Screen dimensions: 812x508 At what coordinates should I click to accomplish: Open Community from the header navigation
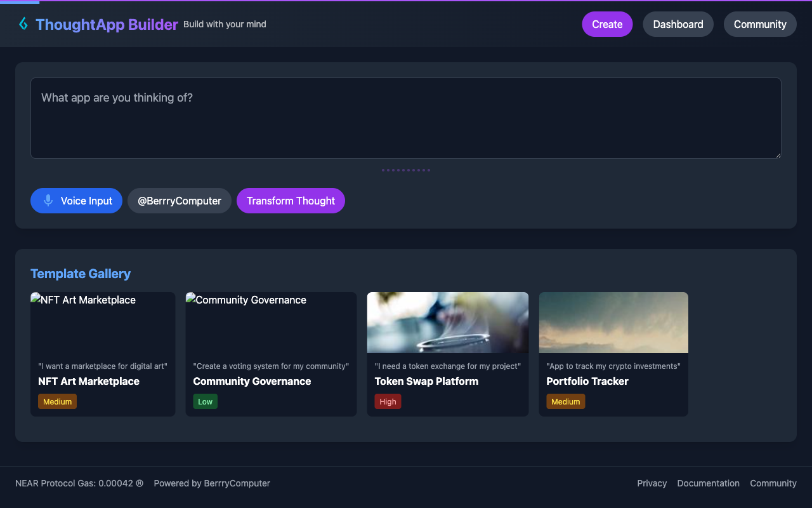tap(760, 24)
